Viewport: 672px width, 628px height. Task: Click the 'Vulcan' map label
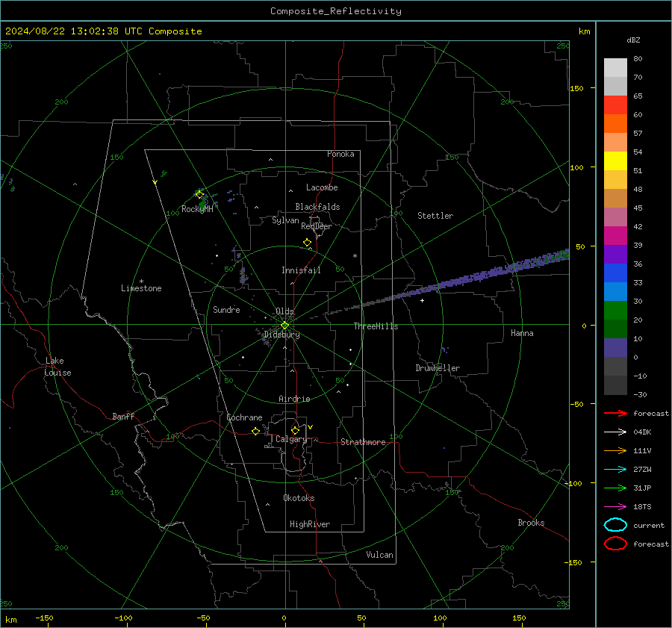point(379,555)
